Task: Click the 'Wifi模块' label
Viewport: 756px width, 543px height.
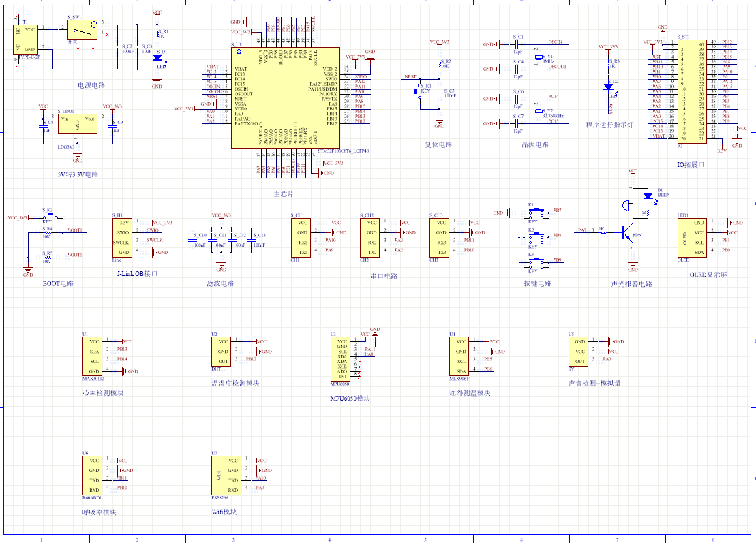Action: tap(224, 512)
